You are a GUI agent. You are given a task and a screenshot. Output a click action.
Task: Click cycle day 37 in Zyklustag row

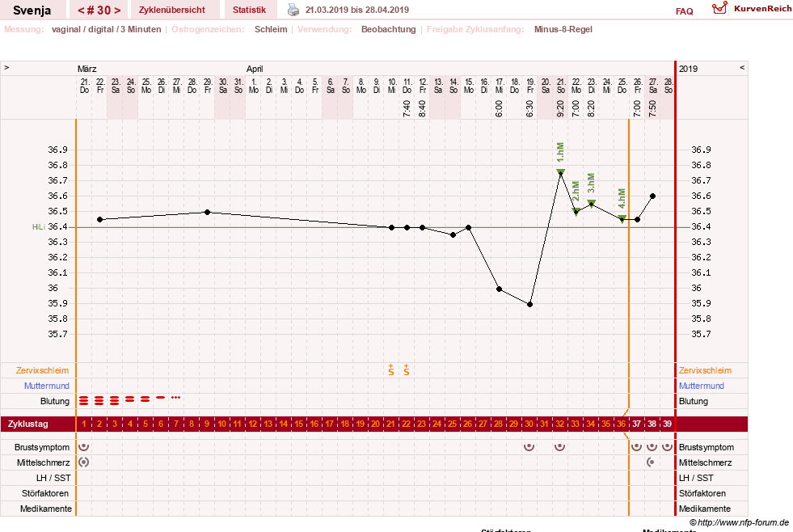[x=637, y=424]
